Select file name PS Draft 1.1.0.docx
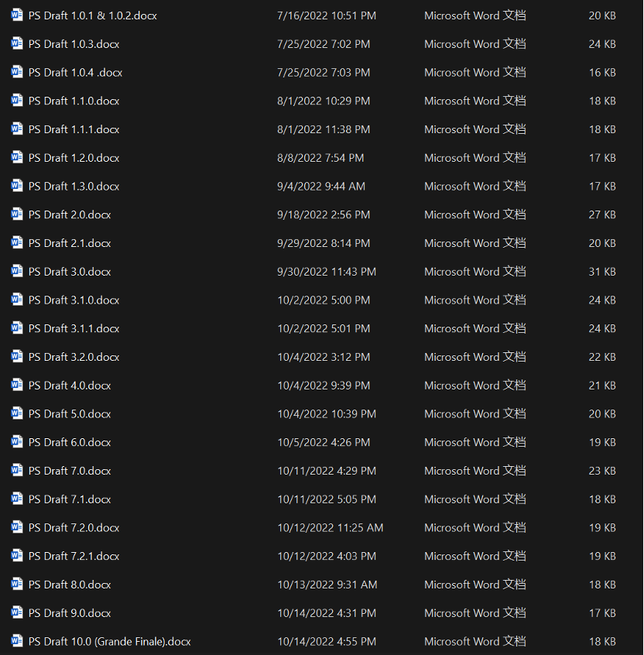This screenshot has width=644, height=655. pos(74,101)
